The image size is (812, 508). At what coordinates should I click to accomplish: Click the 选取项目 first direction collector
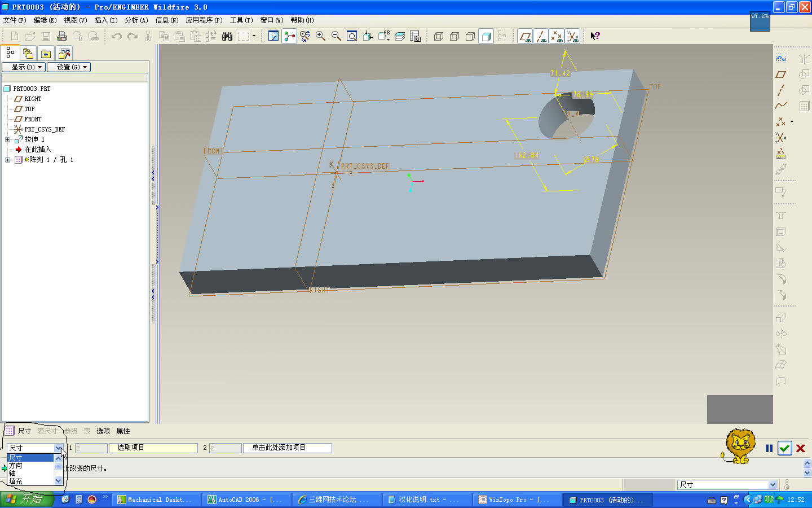153,448
